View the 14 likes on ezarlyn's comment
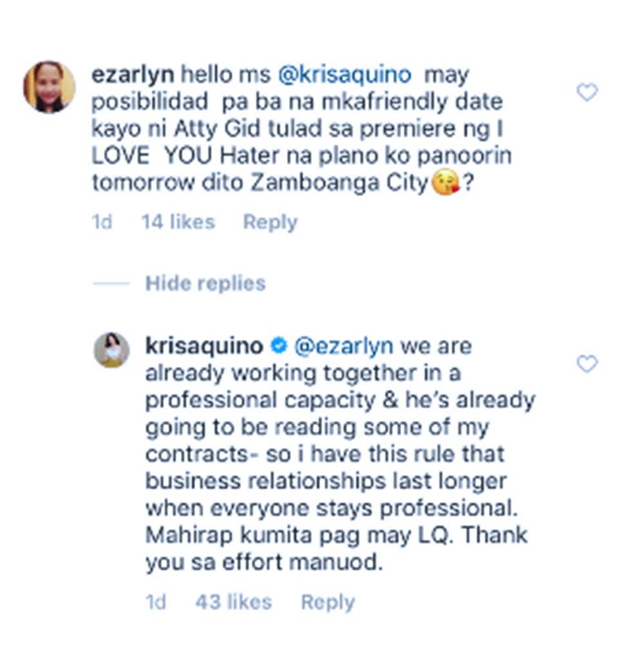Screen dimensions: 644x657 pyautogui.click(x=178, y=222)
